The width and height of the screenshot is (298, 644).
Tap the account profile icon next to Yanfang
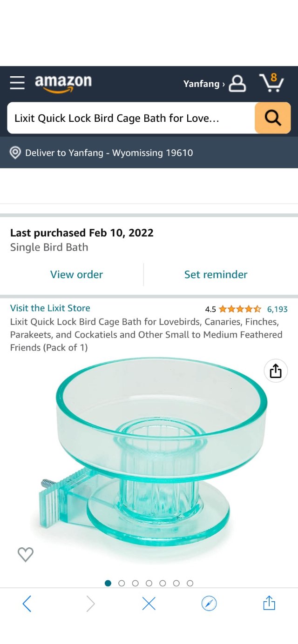[237, 84]
